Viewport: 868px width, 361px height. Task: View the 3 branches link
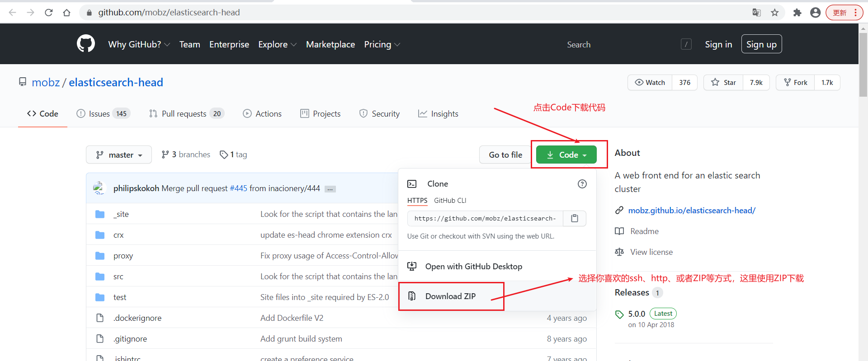click(186, 155)
